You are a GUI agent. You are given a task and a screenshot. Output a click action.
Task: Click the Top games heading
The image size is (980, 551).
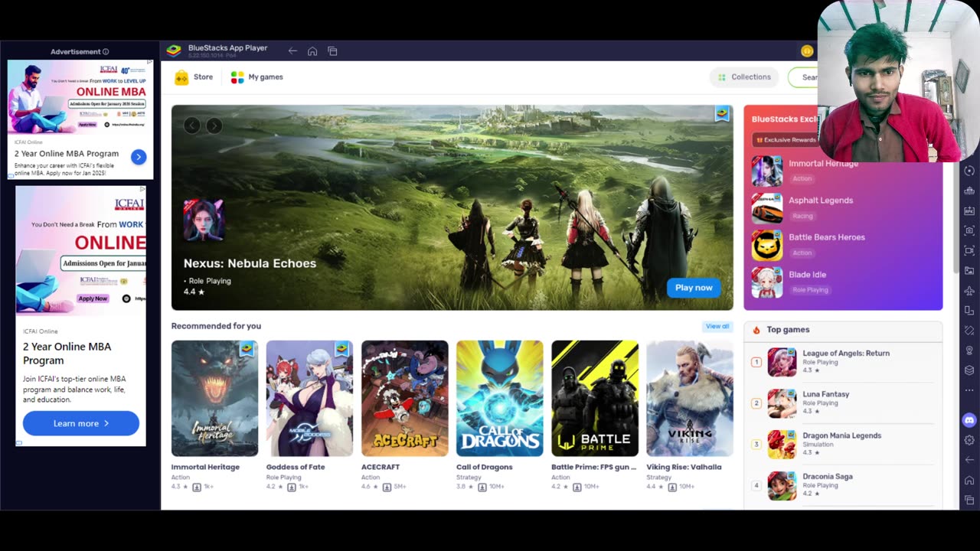(788, 330)
